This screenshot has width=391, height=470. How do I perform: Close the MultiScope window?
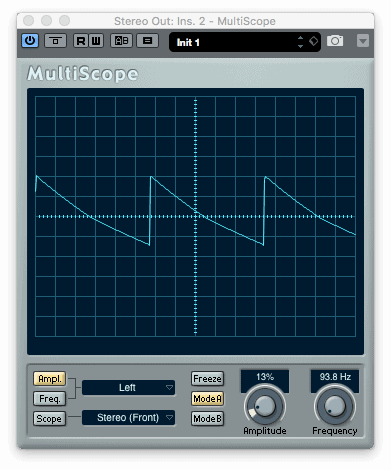coord(29,21)
